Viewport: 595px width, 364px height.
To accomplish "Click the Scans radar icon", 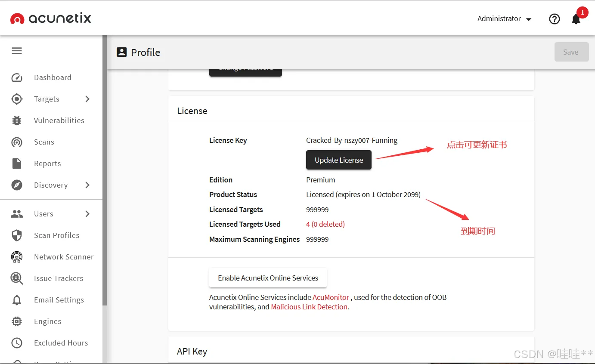I will click(17, 142).
